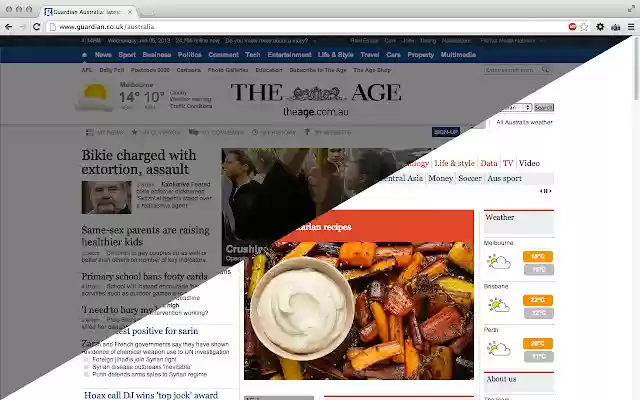
Task: Bookmark the page with the star icon
Action: [x=584, y=27]
